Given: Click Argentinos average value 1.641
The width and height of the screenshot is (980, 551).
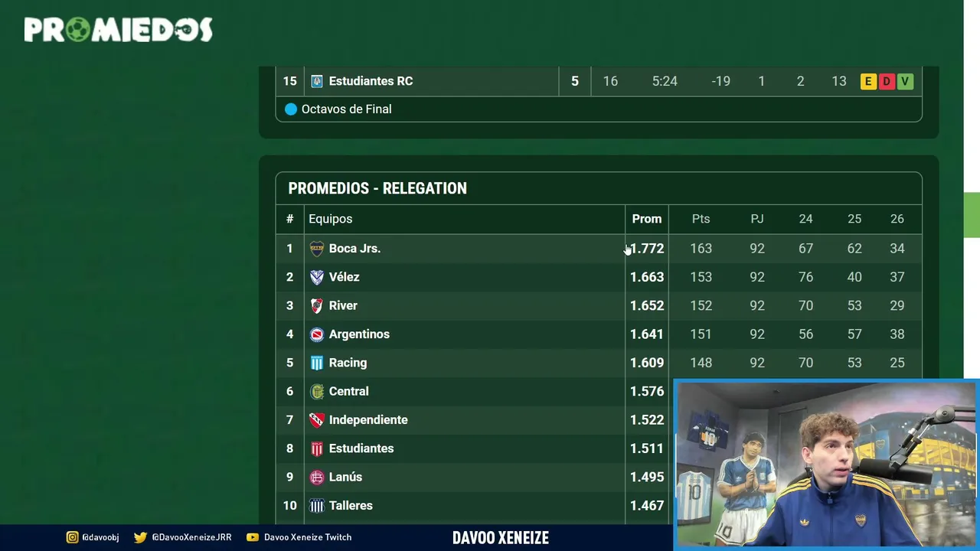Looking at the screenshot, I should [647, 334].
